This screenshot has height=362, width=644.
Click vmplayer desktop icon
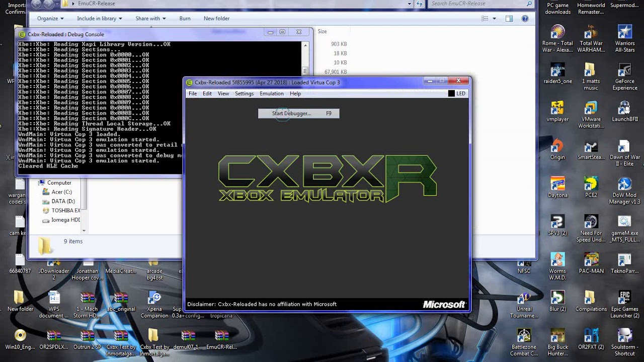click(557, 112)
